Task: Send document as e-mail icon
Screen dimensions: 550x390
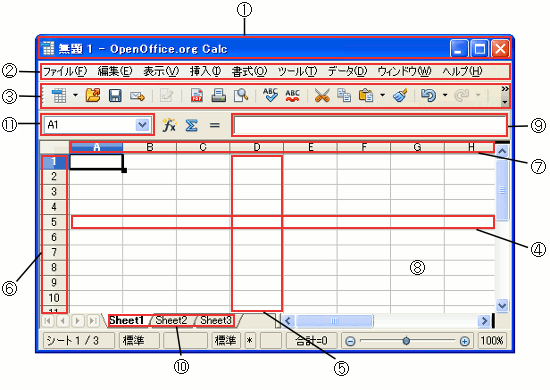Action: click(137, 96)
